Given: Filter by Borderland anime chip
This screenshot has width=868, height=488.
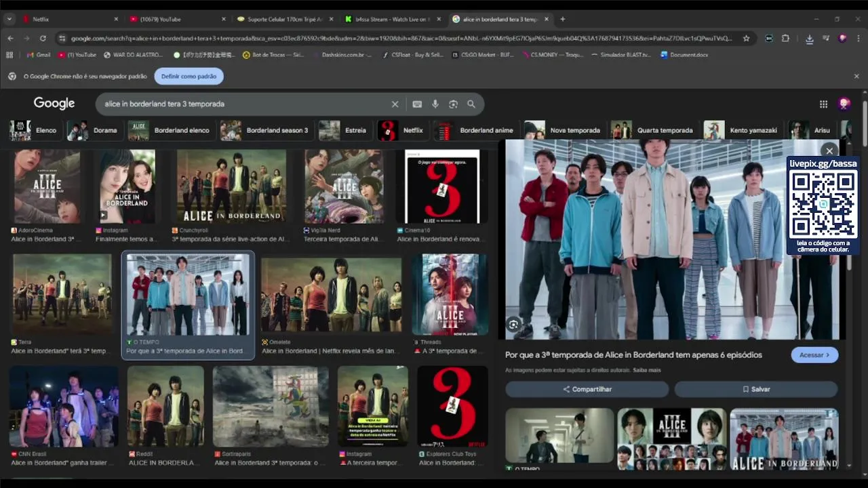Looking at the screenshot, I should pos(475,130).
